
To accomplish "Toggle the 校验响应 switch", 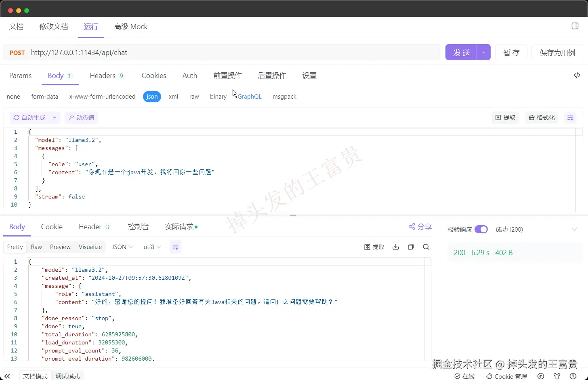I will pyautogui.click(x=481, y=229).
